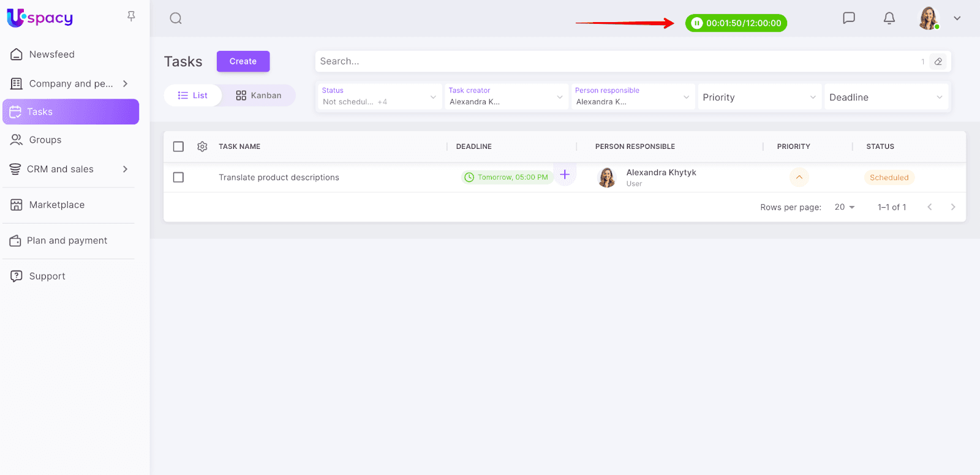Click Alexandra Khytyk's avatar in the task row

(x=606, y=177)
